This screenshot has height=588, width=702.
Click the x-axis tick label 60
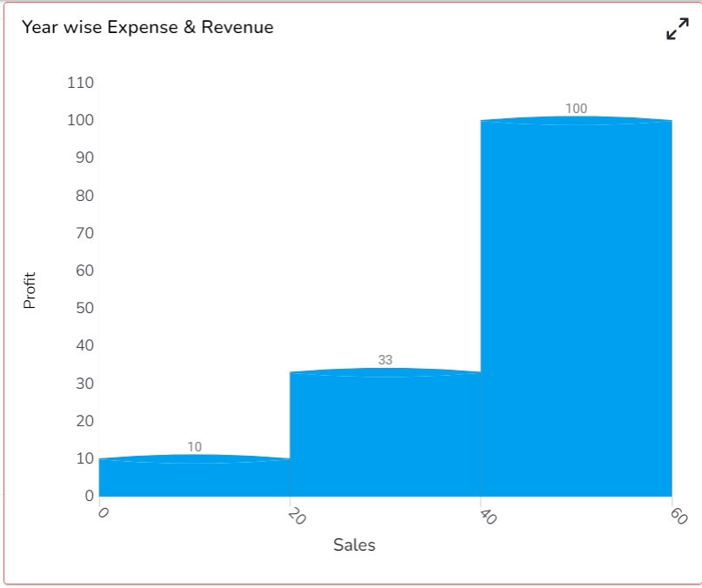click(x=679, y=517)
